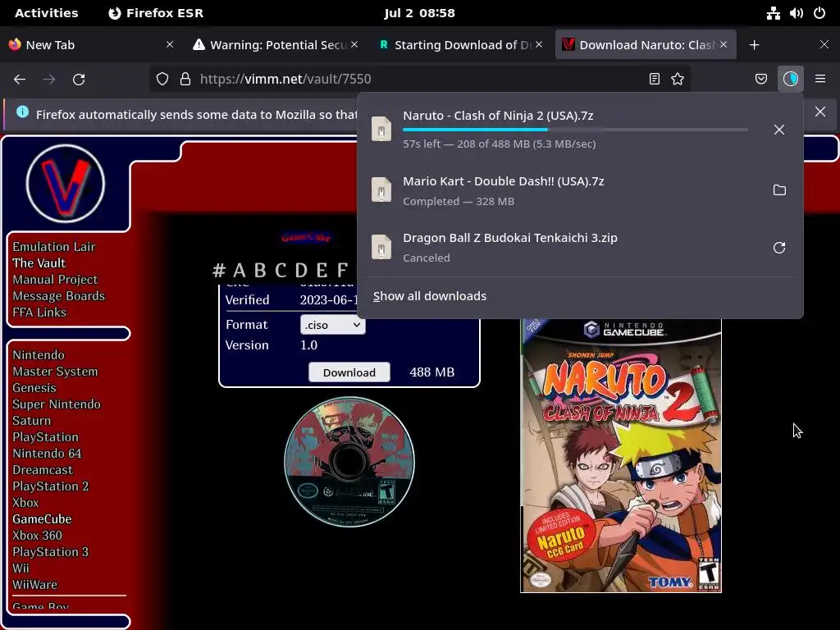Open The Vault link
The width and height of the screenshot is (840, 630).
coord(39,263)
